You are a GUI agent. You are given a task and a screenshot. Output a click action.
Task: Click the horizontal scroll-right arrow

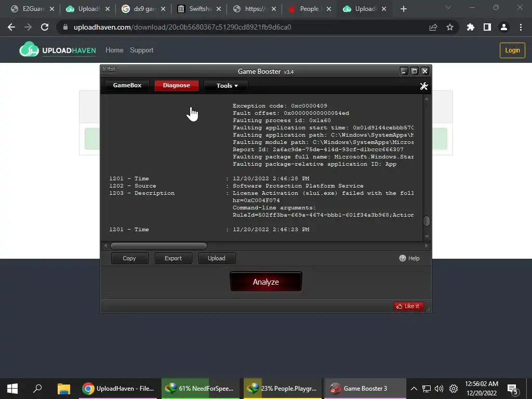coord(427,245)
